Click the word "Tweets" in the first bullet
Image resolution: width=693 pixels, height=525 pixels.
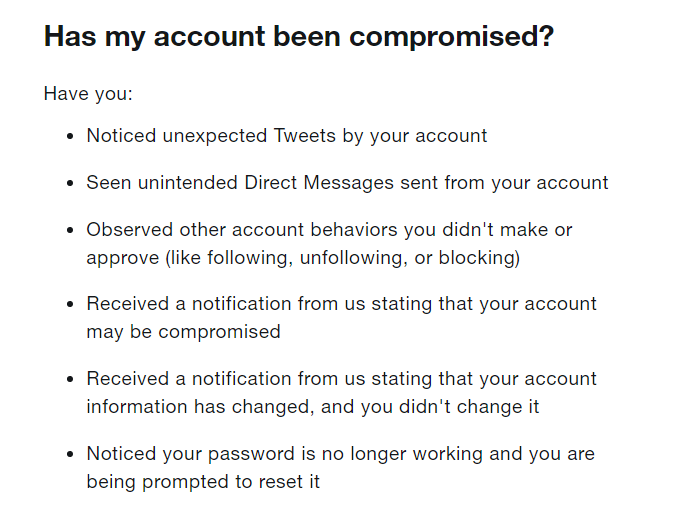304,135
